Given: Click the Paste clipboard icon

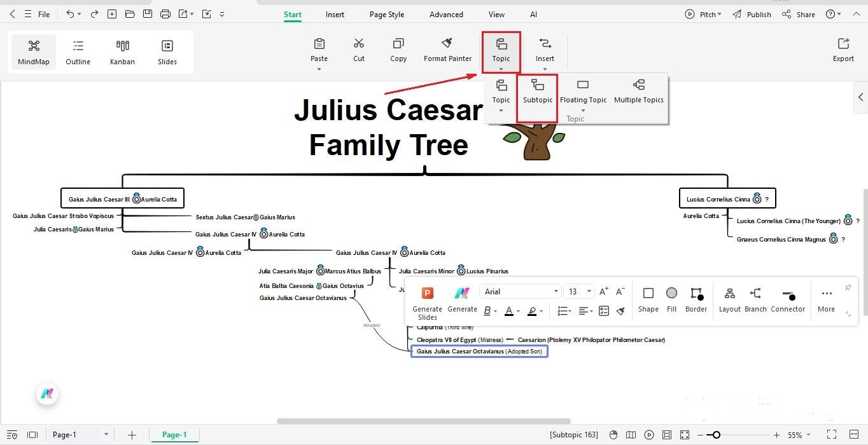Looking at the screenshot, I should 319,43.
